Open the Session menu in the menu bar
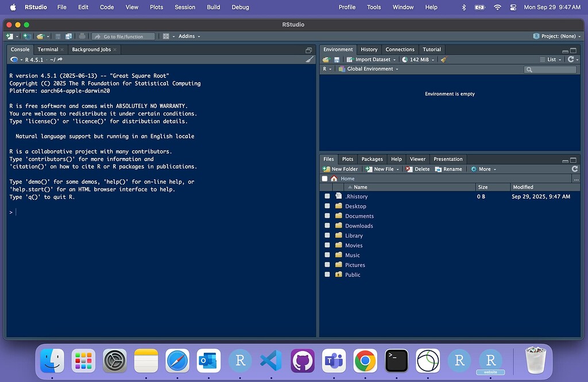The width and height of the screenshot is (588, 382). [x=185, y=7]
